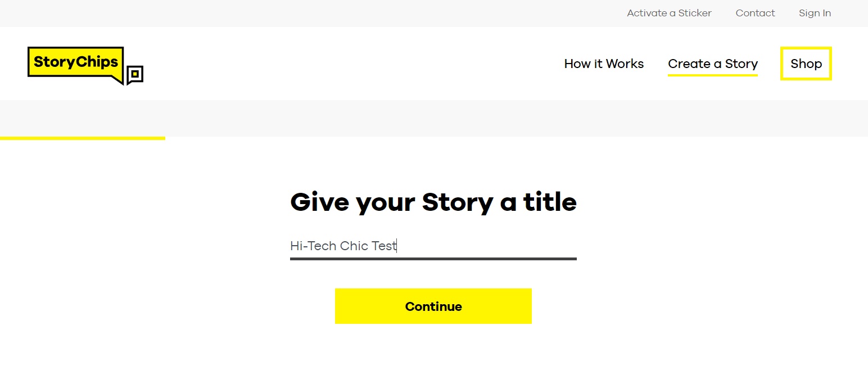
Task: Open the Activate a Sticker link
Action: [669, 13]
